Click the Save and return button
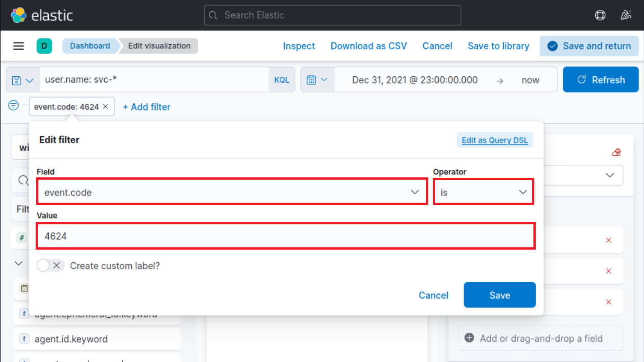The width and height of the screenshot is (644, 362). [x=589, y=46]
